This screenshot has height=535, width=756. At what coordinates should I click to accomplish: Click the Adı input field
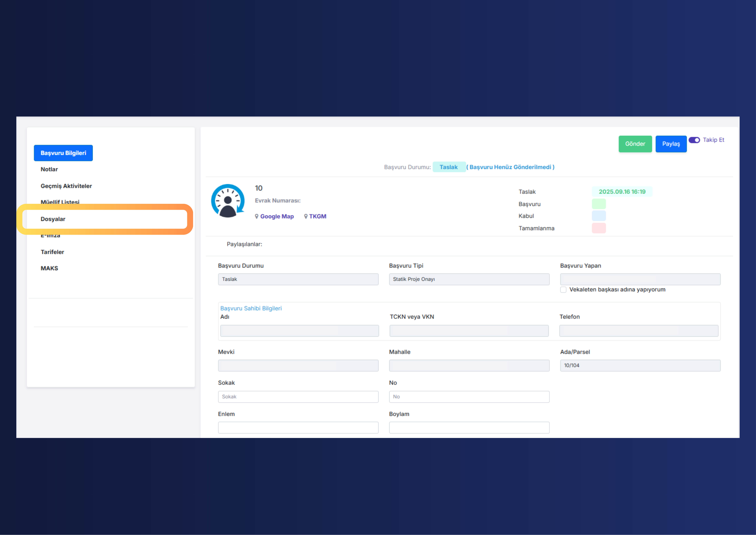tap(300, 331)
